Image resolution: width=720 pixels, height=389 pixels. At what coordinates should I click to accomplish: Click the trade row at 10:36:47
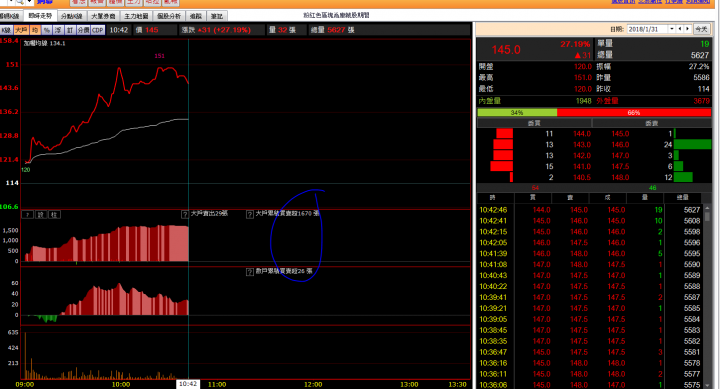[590, 352]
